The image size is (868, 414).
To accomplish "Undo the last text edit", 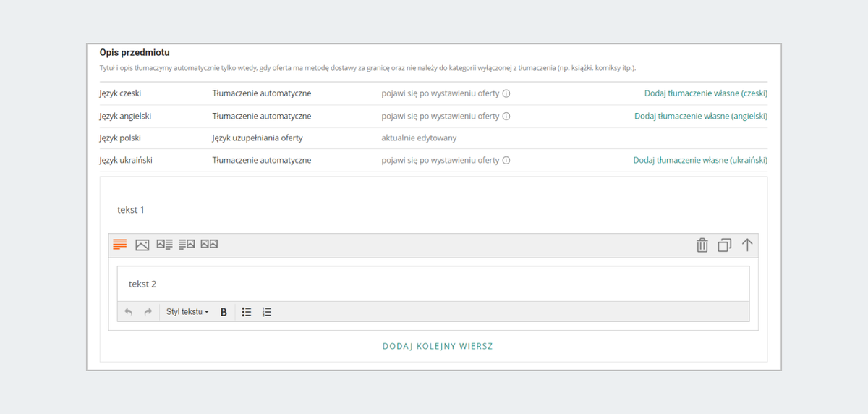I will point(129,312).
